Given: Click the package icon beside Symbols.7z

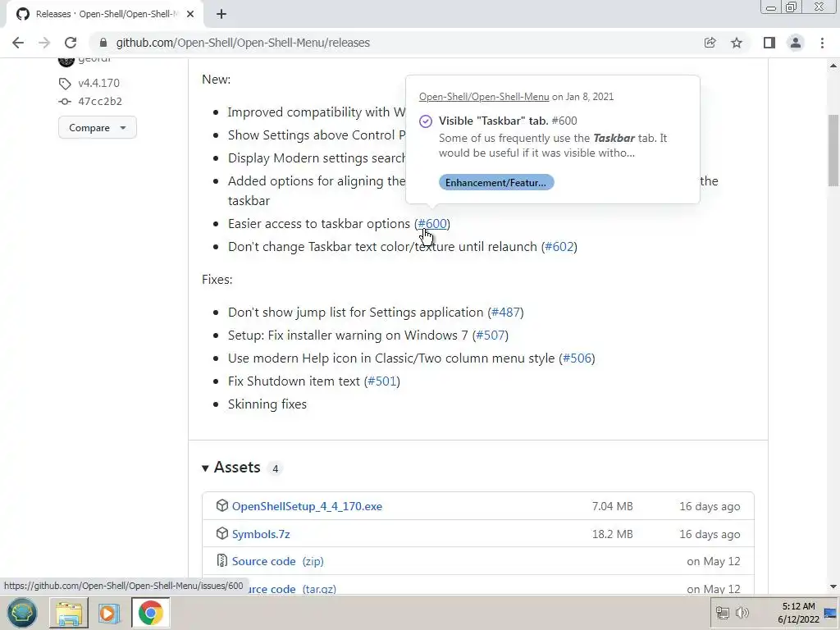Looking at the screenshot, I should coord(221,533).
